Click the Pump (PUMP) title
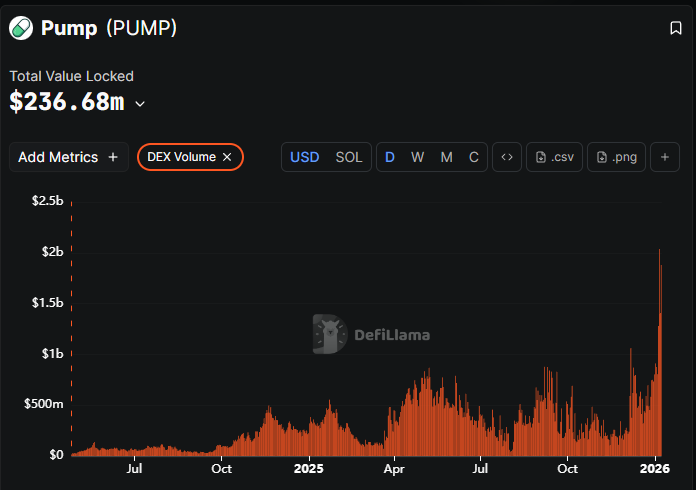696x490 pixels. 109,28
